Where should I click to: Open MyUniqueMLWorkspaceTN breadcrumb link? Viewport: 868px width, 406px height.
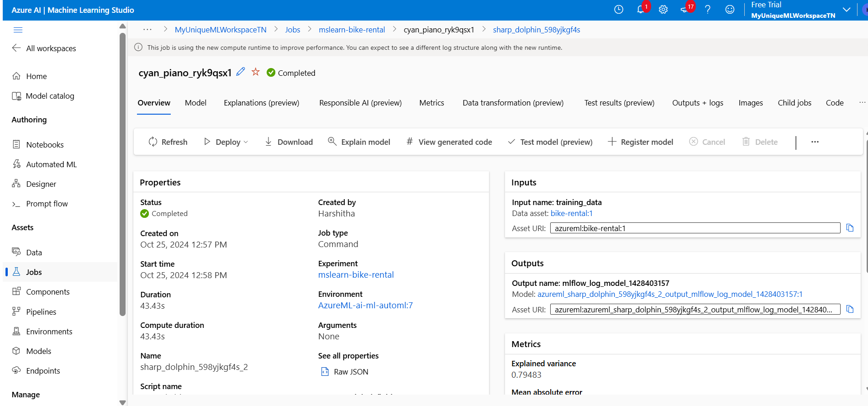221,30
